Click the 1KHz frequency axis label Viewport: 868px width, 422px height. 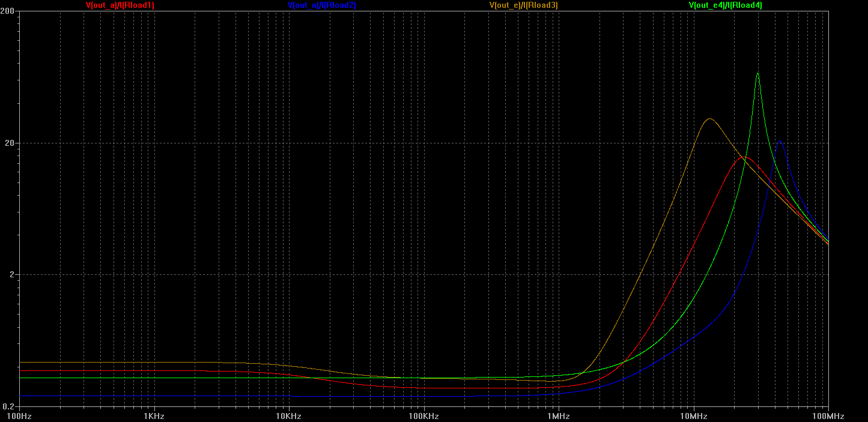click(154, 416)
